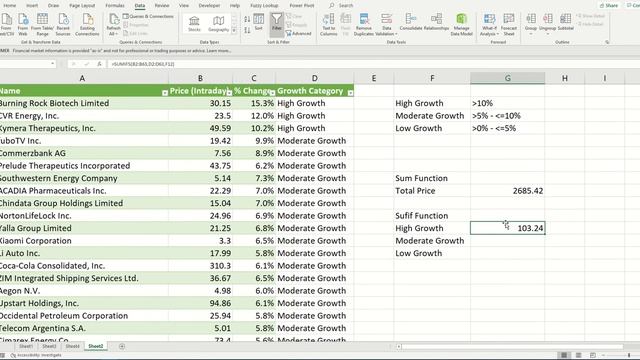Open the Name Box dropdown arrow
Viewport: 640px width, 360px height.
[53, 64]
